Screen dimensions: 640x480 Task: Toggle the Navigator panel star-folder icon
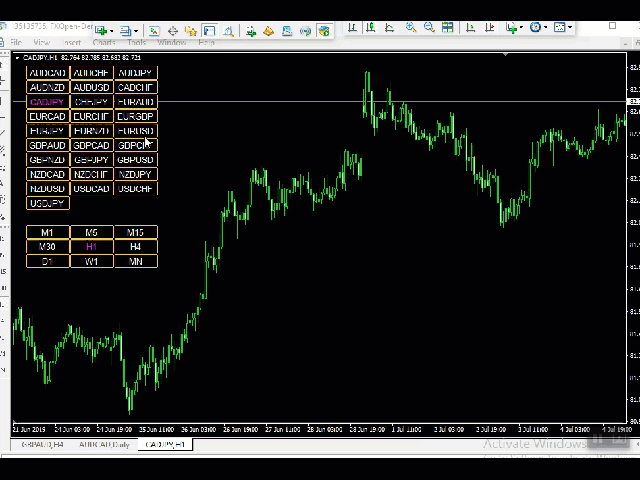[x=191, y=31]
